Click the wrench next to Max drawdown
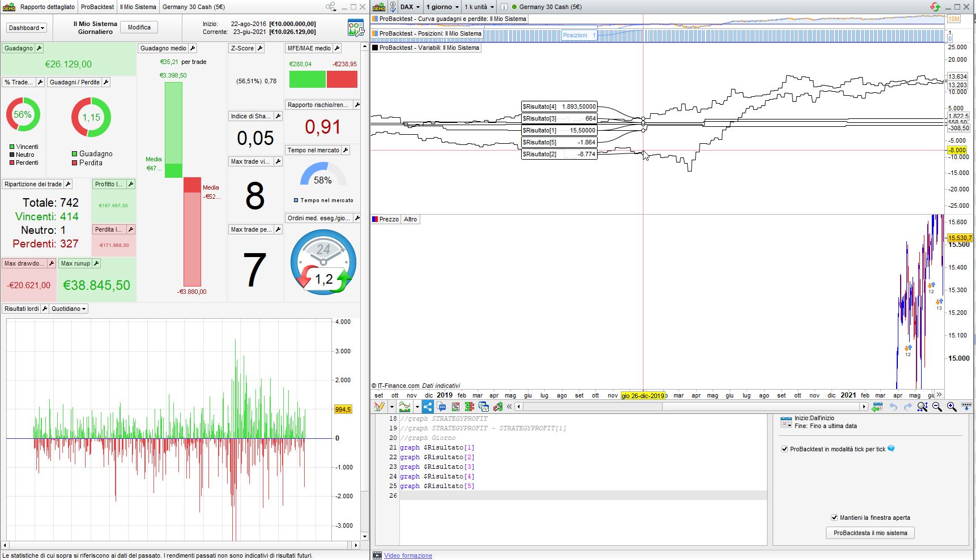The width and height of the screenshot is (976, 560). [x=52, y=263]
